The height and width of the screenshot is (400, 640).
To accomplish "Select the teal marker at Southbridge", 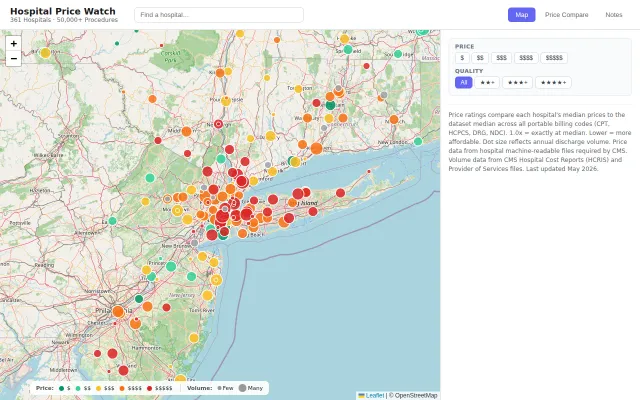I will 398,54.
